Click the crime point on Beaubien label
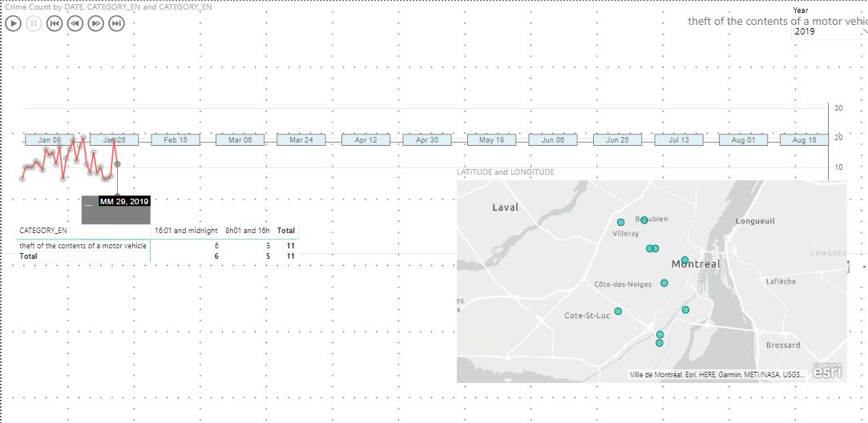This screenshot has width=868, height=423. click(x=644, y=220)
